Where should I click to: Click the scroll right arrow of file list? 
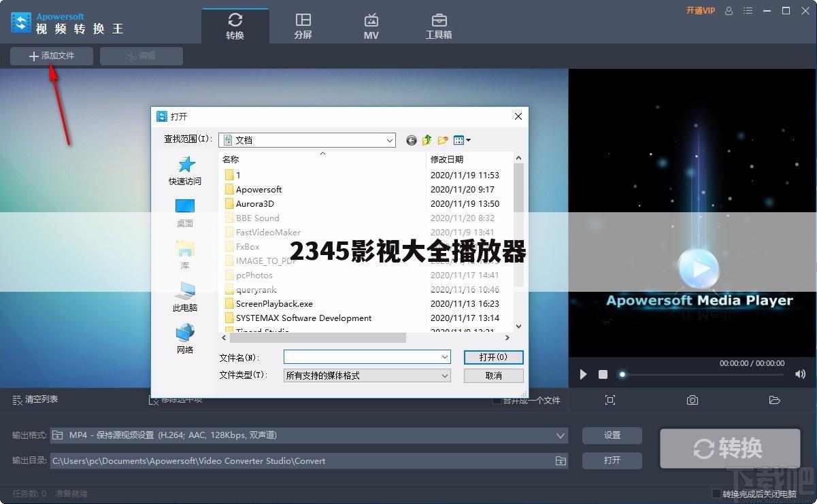(507, 338)
